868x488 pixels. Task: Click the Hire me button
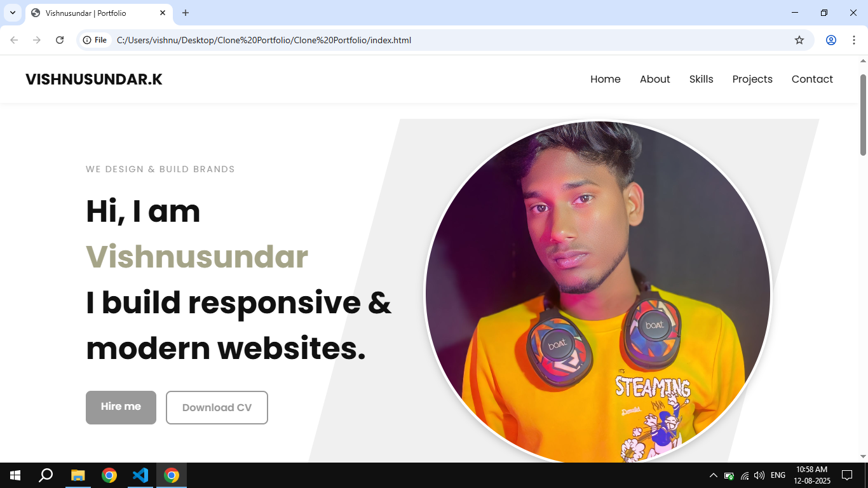[x=121, y=407]
